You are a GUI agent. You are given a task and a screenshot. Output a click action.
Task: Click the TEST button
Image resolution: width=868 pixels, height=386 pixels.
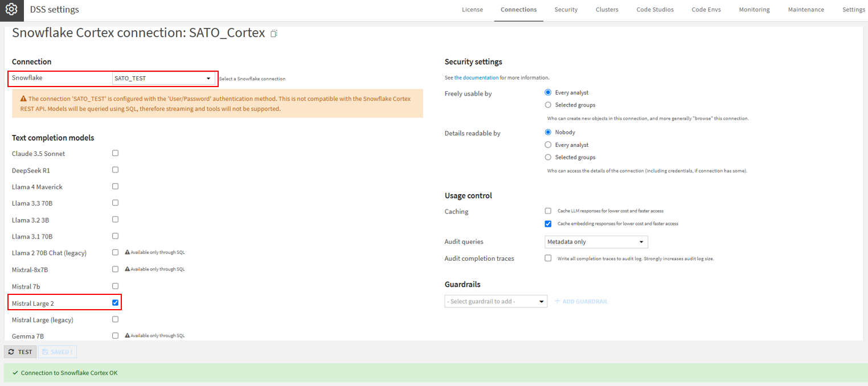point(21,352)
